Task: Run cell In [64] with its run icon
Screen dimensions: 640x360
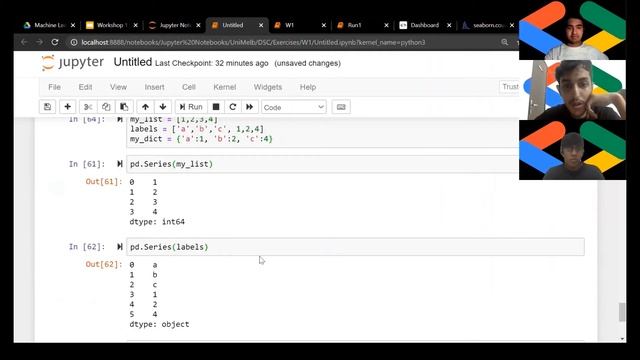Action: (120, 120)
